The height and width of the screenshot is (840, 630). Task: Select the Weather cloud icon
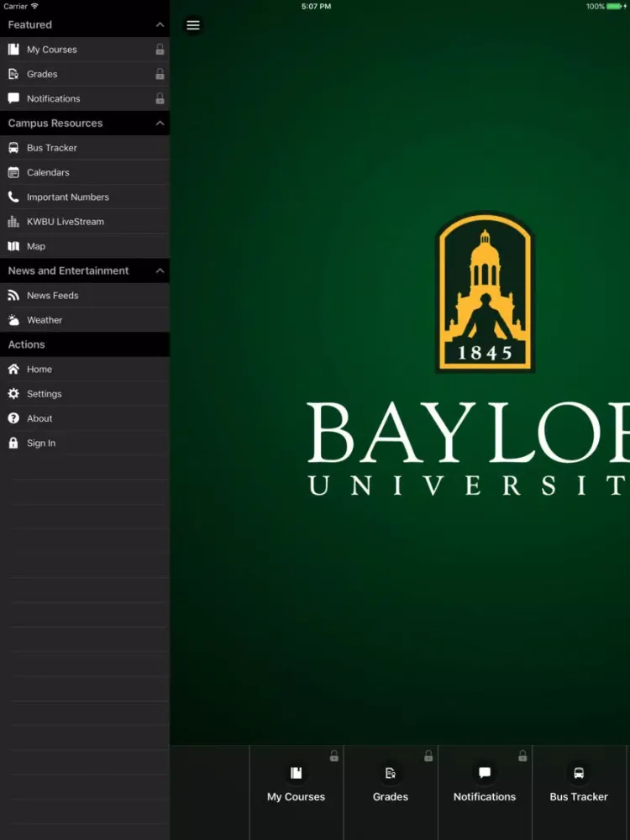[13, 320]
